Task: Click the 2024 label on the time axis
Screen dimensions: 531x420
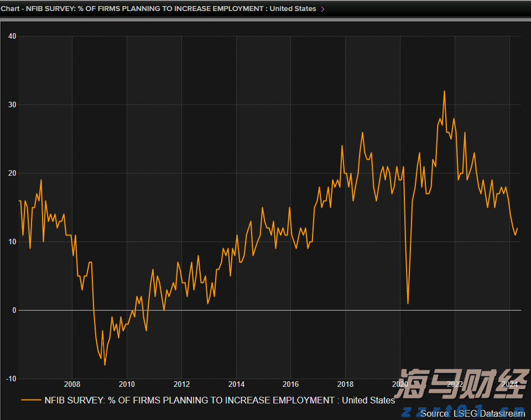Action: pos(508,384)
